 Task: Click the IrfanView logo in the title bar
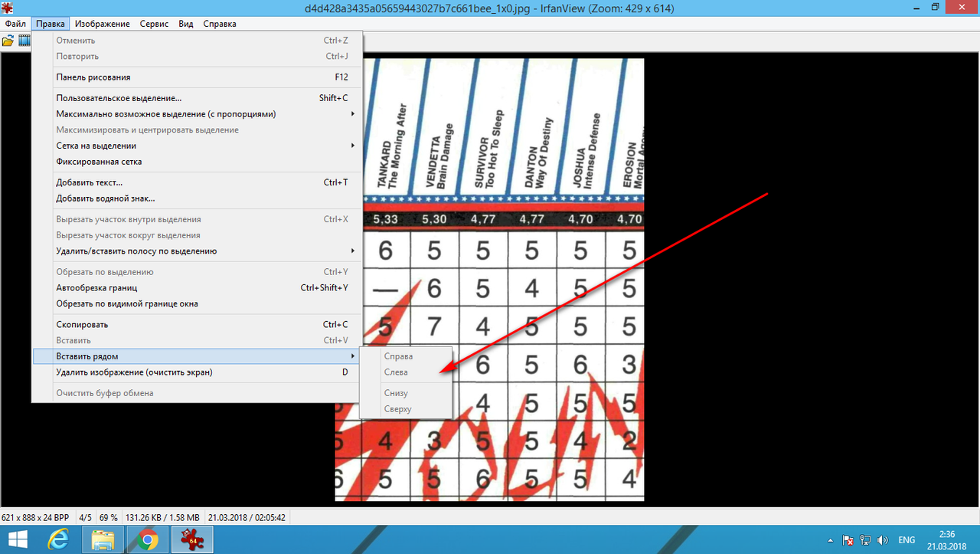click(x=8, y=8)
